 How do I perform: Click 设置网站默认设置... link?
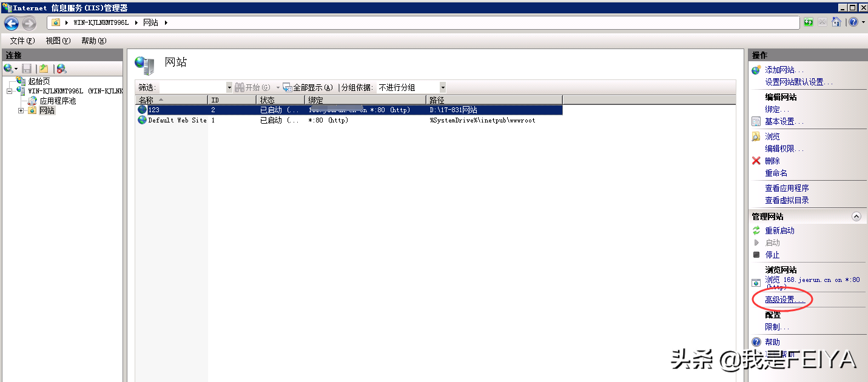799,82
